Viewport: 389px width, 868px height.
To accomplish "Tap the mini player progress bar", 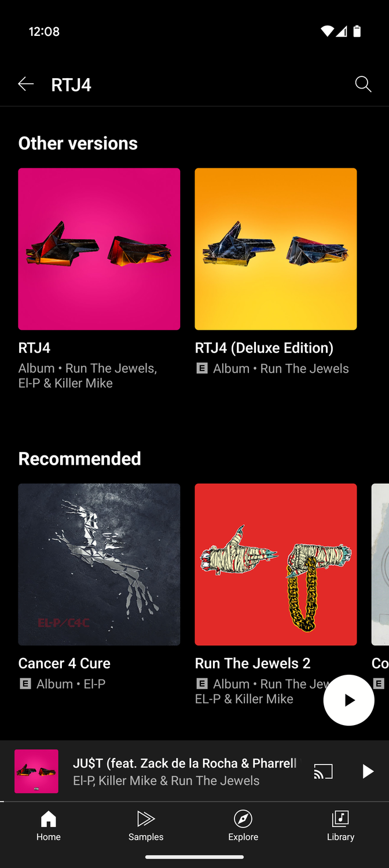I will point(195,801).
